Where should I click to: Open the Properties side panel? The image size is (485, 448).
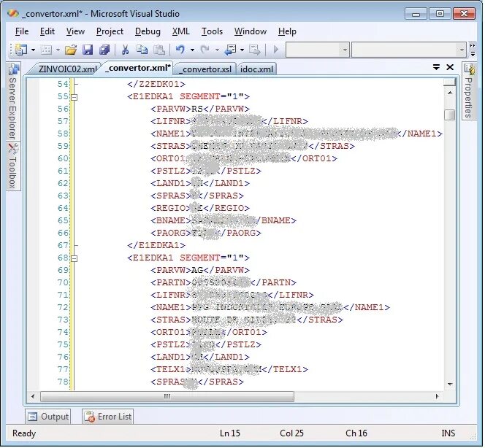469,90
